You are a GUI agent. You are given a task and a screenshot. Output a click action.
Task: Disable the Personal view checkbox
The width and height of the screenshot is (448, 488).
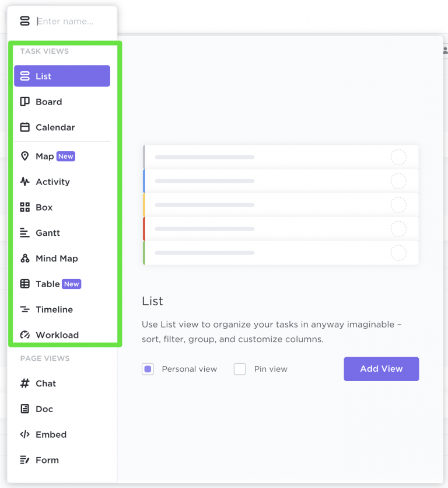tap(148, 368)
